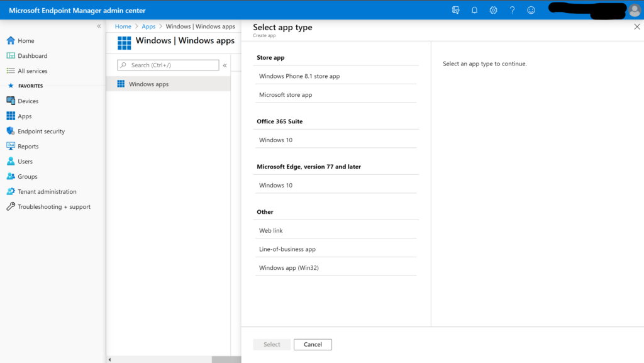This screenshot has width=644, height=363.
Task: Click the Windows | Windows apps breadcrumb
Action: 200,26
